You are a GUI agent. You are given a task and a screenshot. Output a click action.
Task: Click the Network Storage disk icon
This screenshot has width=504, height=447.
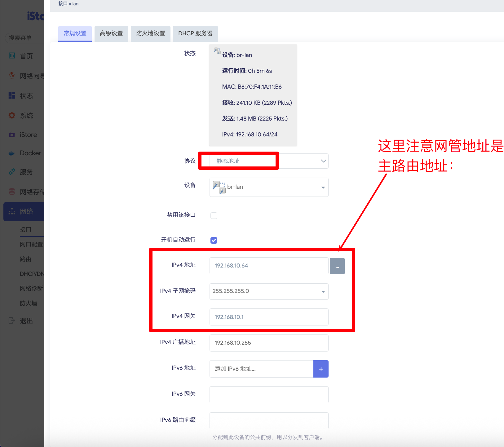pyautogui.click(x=12, y=192)
